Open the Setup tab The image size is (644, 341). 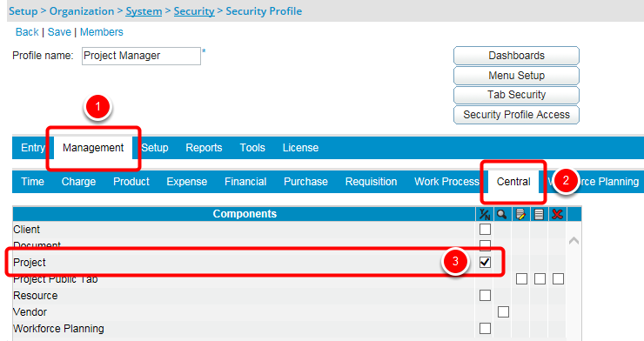click(155, 148)
